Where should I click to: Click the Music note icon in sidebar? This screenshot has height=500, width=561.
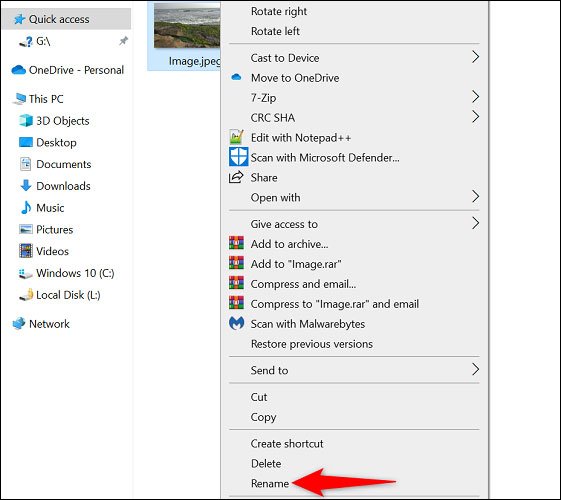tap(26, 207)
